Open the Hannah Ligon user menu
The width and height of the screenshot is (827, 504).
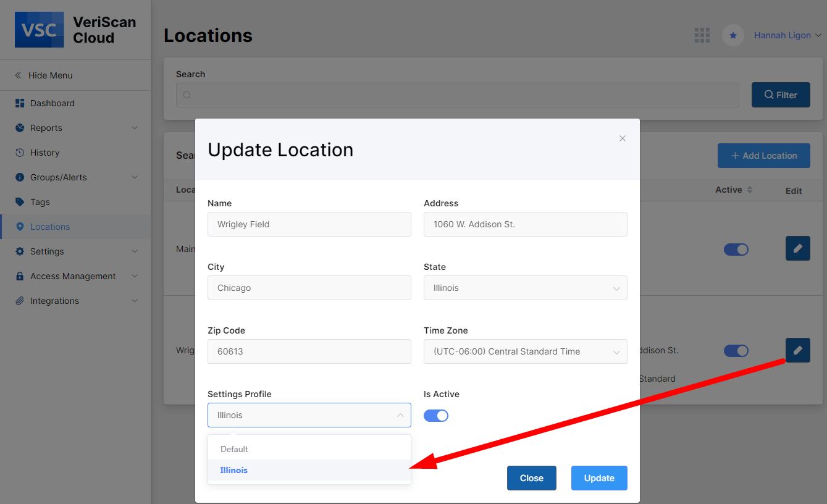(787, 35)
